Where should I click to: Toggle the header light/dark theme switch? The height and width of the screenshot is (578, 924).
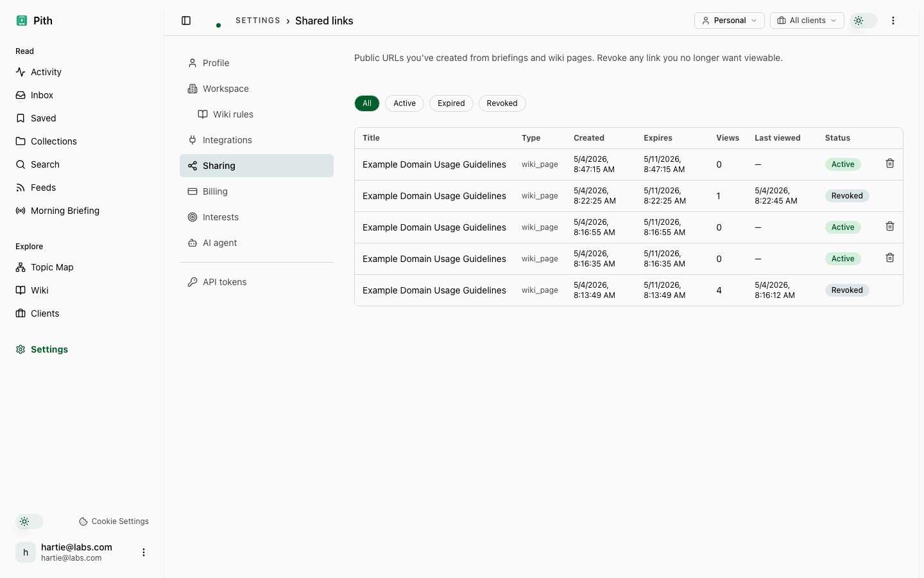coord(864,21)
